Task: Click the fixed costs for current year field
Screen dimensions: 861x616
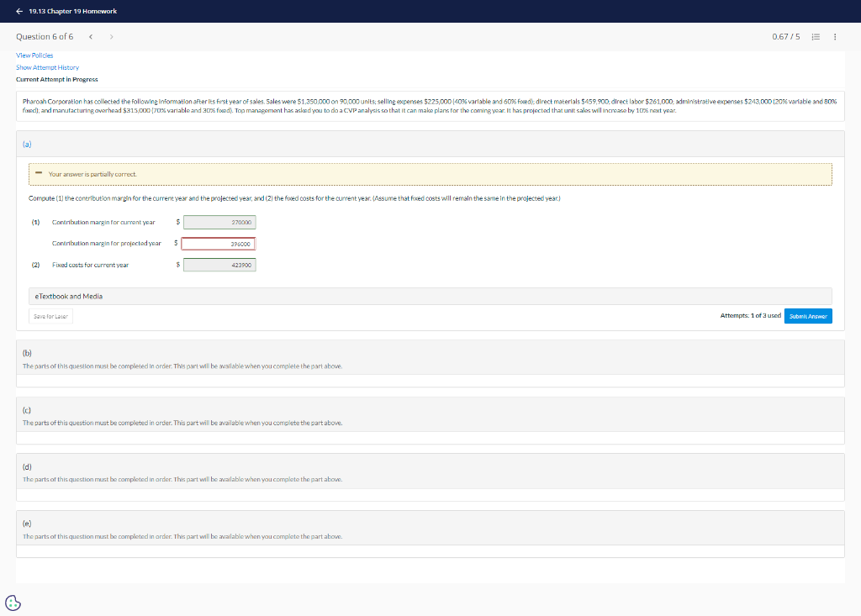Action: click(x=219, y=266)
